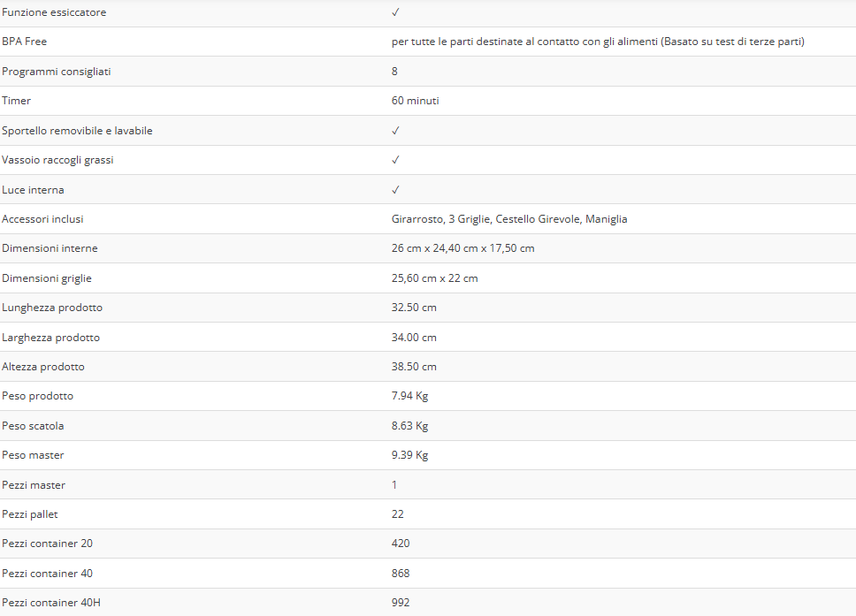The image size is (856, 616).
Task: Select the Altezza prodotto value 38.50 cm
Action: click(414, 367)
